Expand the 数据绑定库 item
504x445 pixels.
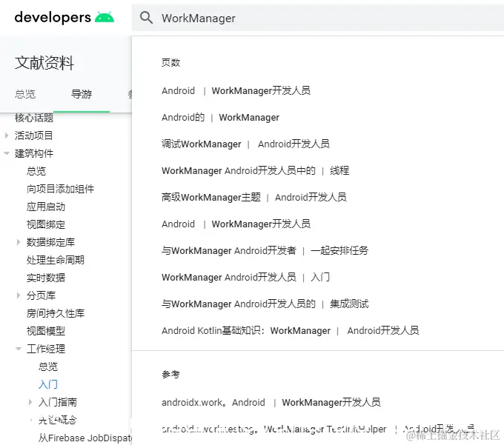click(19, 242)
